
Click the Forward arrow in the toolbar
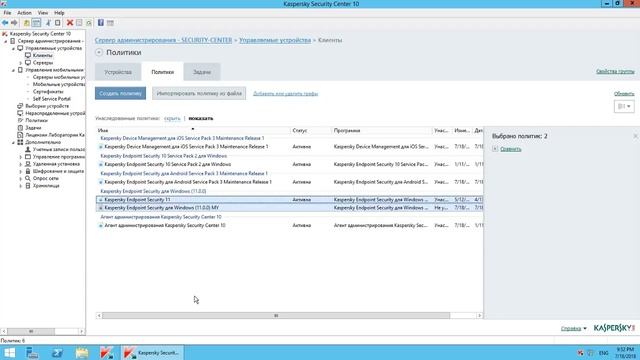click(14, 23)
